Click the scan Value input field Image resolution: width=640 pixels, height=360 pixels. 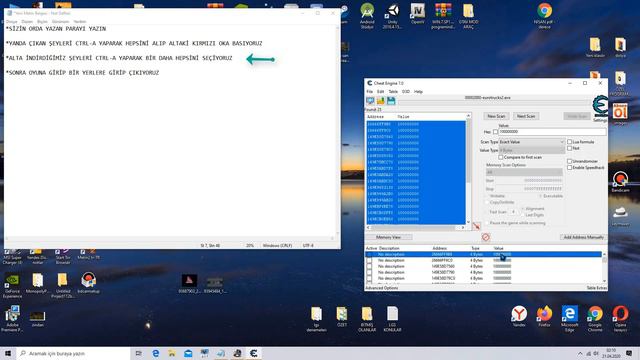tap(552, 132)
